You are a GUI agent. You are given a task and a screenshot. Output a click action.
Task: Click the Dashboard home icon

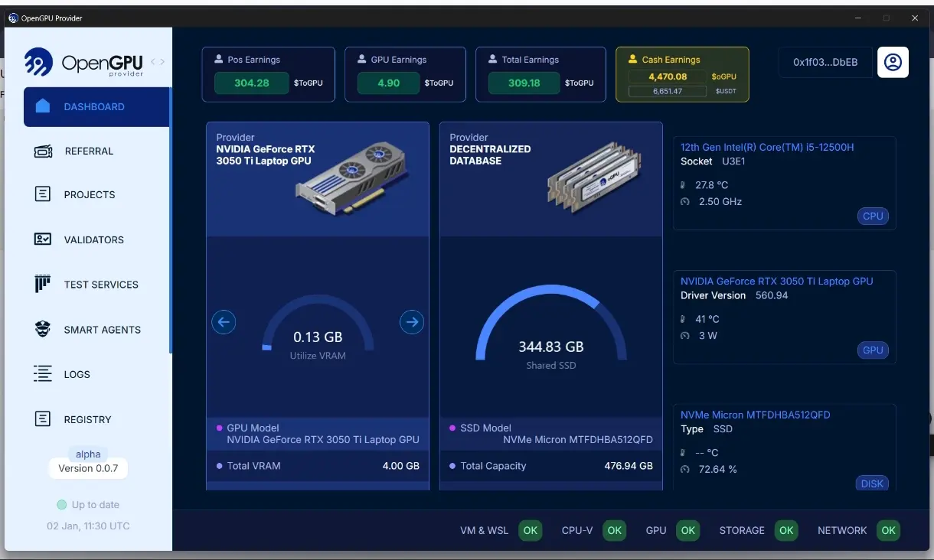point(43,106)
